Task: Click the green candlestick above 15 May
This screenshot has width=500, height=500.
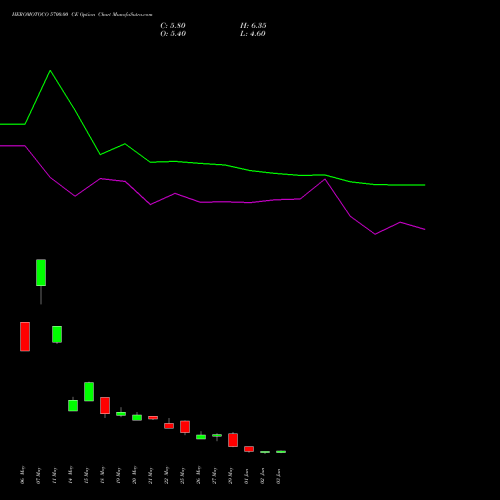Action: click(89, 392)
